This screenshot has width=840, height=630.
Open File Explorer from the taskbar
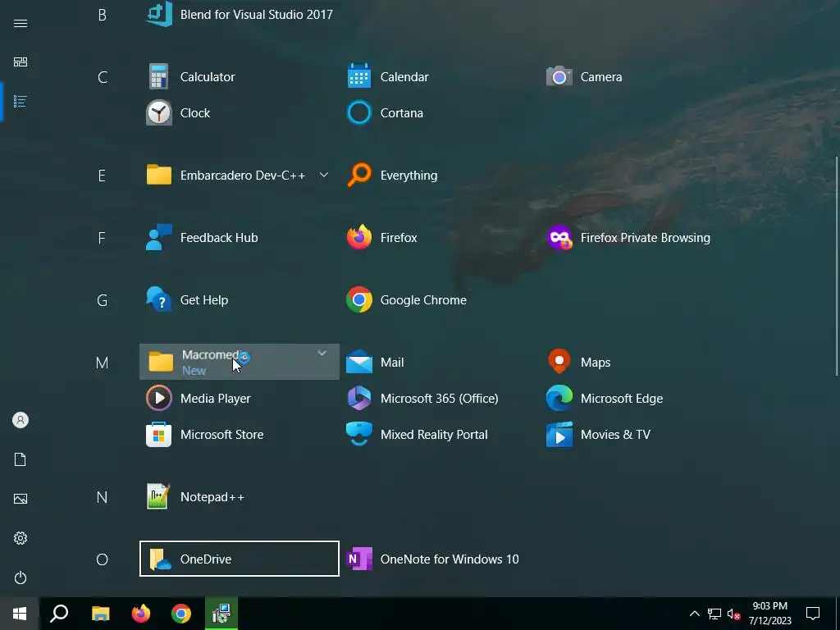coord(100,614)
